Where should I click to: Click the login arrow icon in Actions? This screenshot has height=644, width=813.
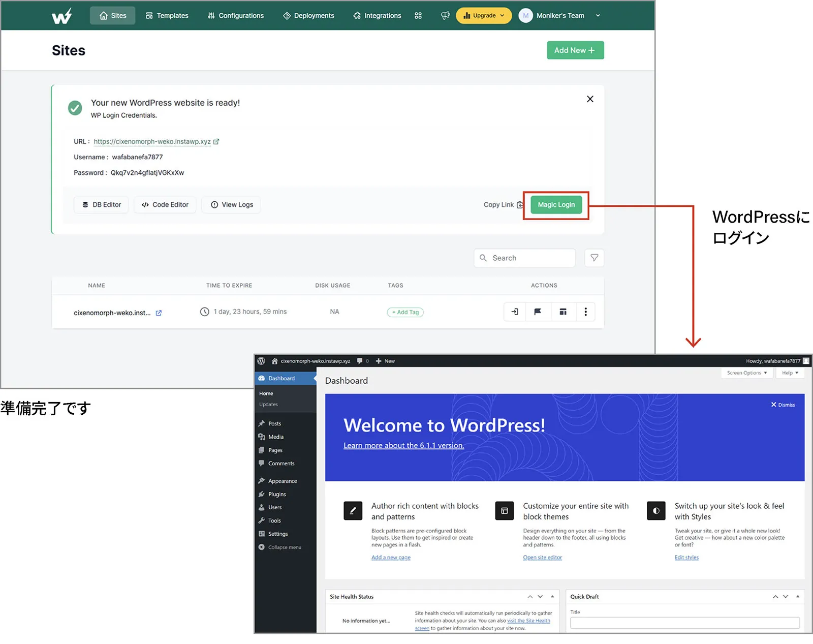coord(515,312)
